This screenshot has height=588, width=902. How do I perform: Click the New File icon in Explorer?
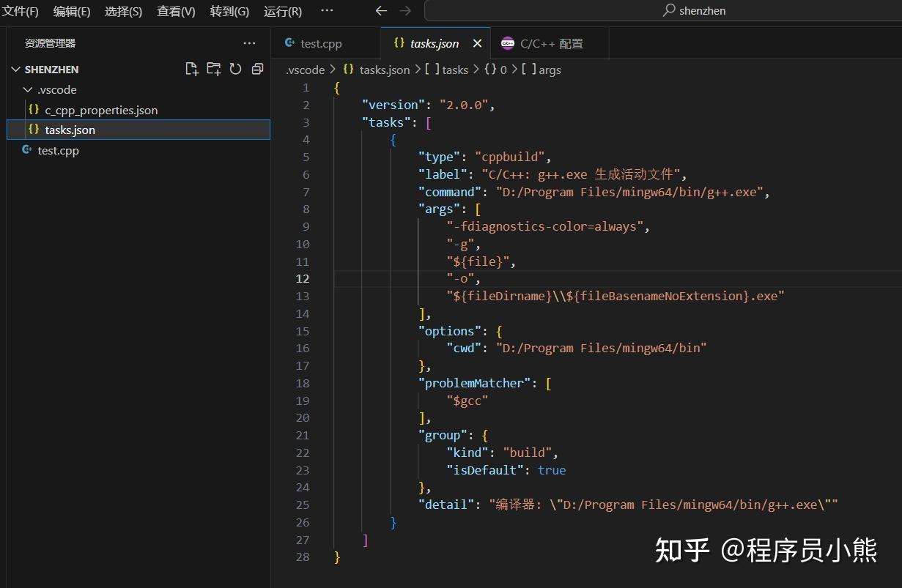click(191, 67)
